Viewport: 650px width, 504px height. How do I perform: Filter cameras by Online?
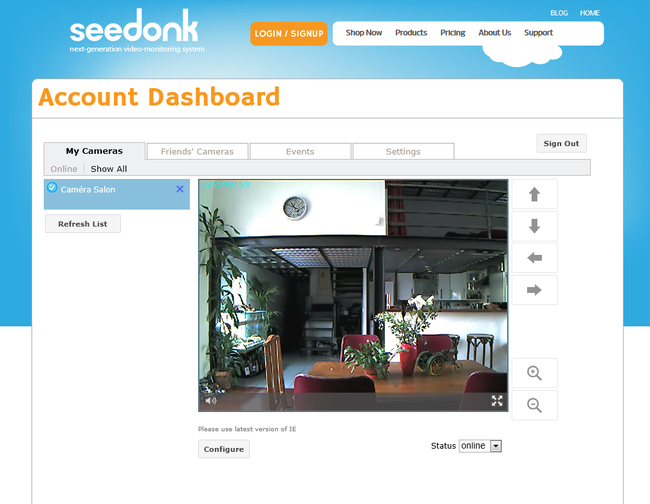pos(64,169)
